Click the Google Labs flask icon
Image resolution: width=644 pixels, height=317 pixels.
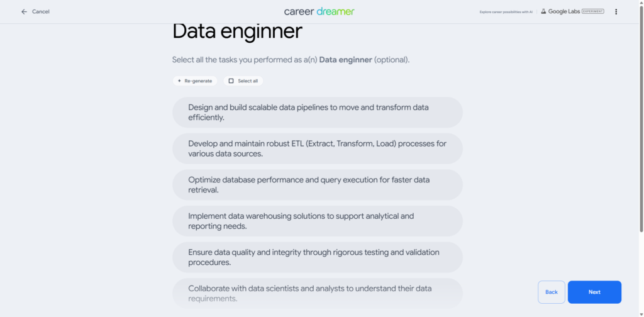click(543, 11)
